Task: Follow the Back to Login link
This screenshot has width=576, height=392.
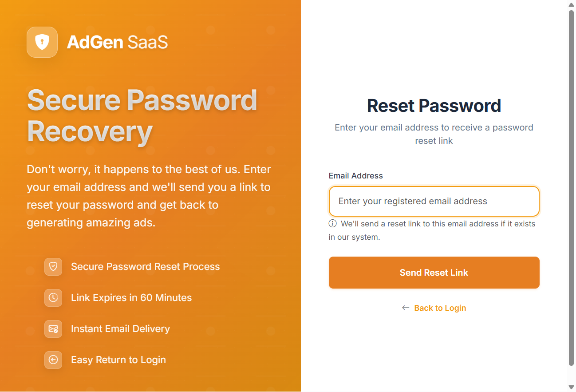Action: coord(440,308)
